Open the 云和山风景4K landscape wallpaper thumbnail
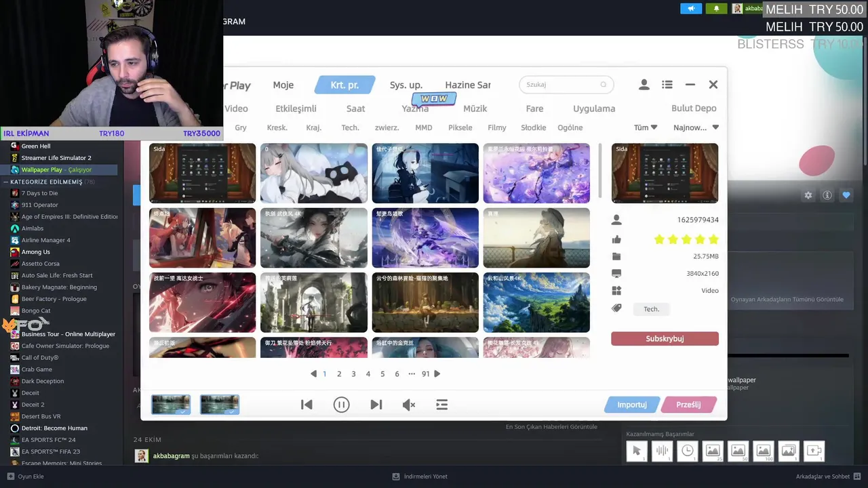 536,302
